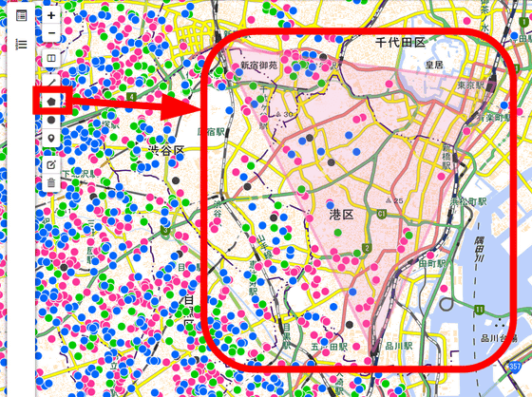Select the draw polygon tool
The width and height of the screenshot is (532, 397).
tap(51, 101)
